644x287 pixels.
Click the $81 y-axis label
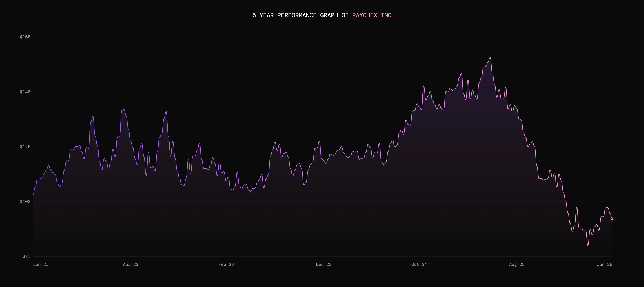(26, 256)
